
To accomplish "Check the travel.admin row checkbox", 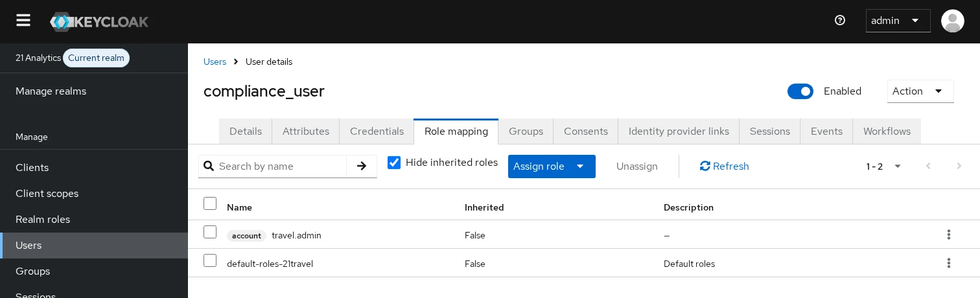I will [x=210, y=232].
